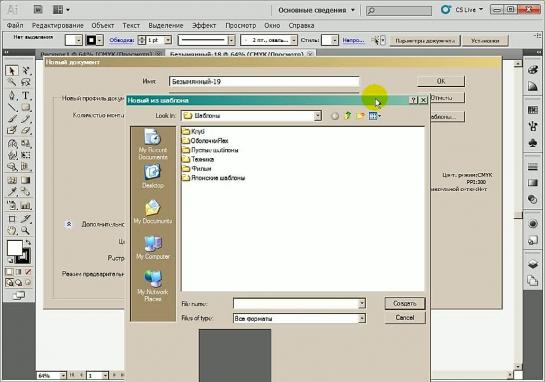Expand the Look in folder dropdown
545x382 pixels.
click(x=317, y=116)
